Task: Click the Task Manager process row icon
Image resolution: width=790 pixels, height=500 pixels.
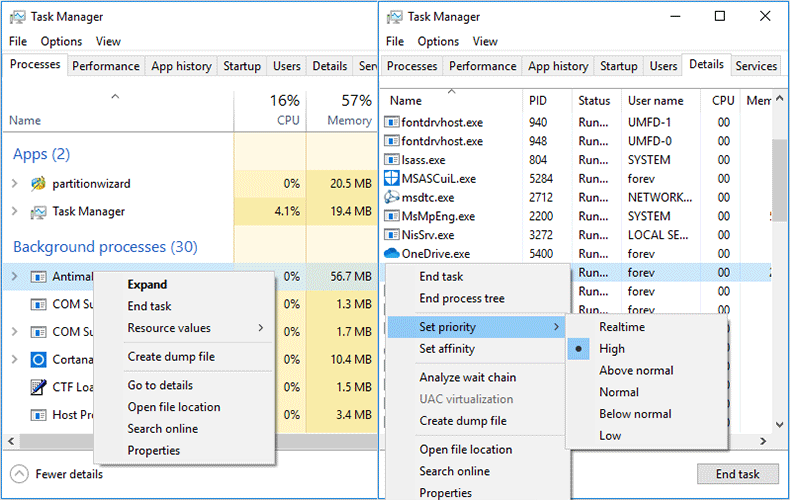Action: (x=38, y=212)
